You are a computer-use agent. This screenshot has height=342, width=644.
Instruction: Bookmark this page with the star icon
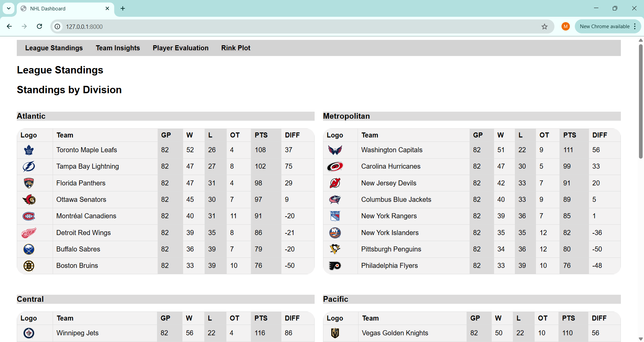tap(544, 26)
